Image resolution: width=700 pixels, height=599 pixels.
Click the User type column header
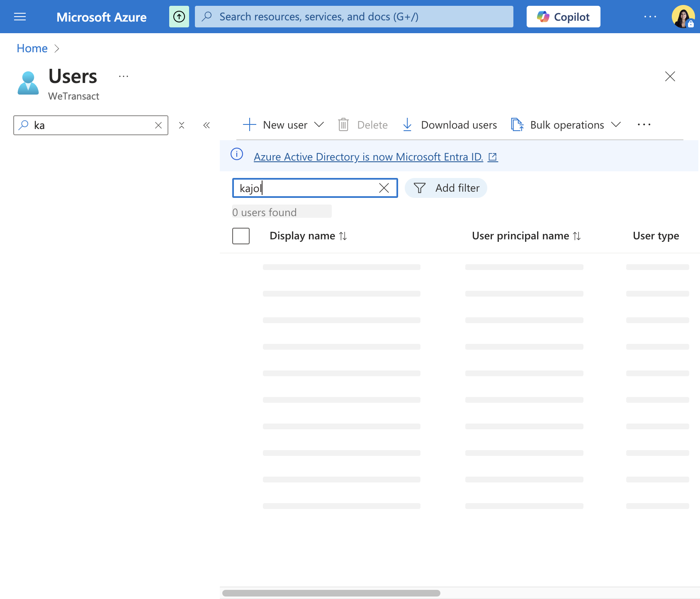click(656, 236)
